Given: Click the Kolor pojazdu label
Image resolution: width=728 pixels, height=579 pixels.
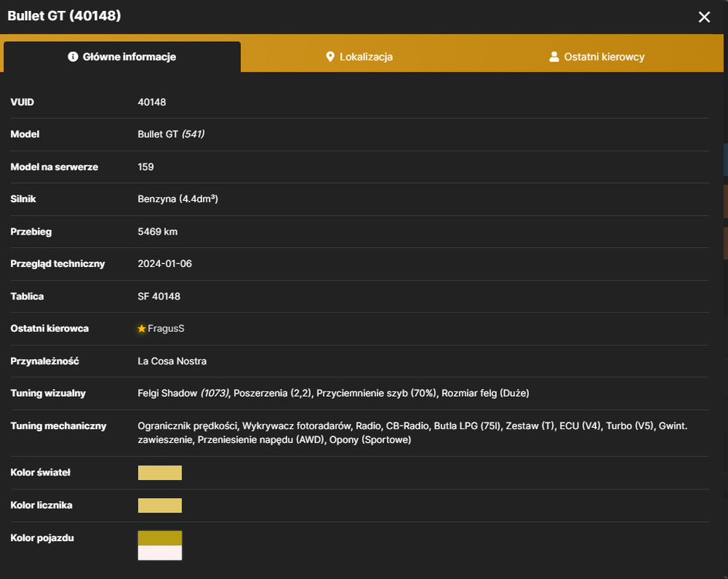Looking at the screenshot, I should coord(42,537).
